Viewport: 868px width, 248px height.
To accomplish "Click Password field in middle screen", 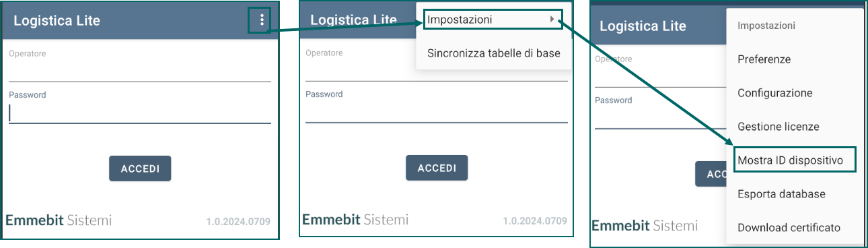I will [x=437, y=107].
